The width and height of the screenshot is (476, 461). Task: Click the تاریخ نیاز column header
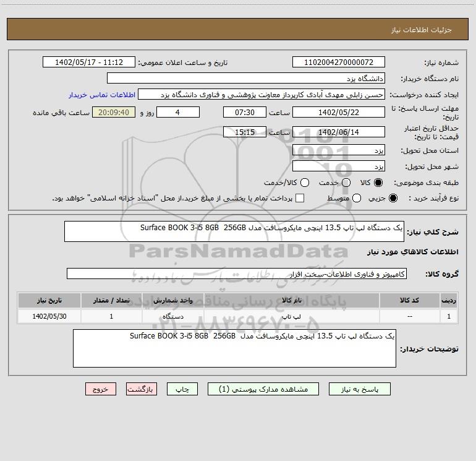(49, 300)
